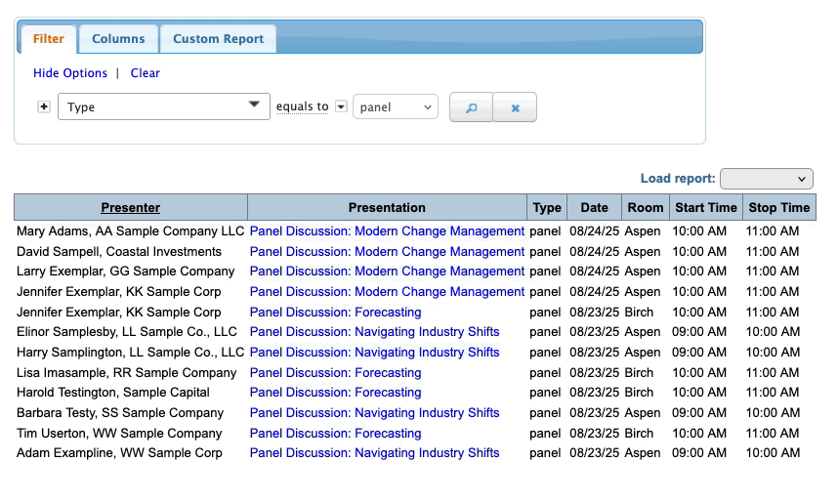The image size is (838, 504).
Task: Open Tim Userton's Forecasting presentation link
Action: pyautogui.click(x=335, y=434)
